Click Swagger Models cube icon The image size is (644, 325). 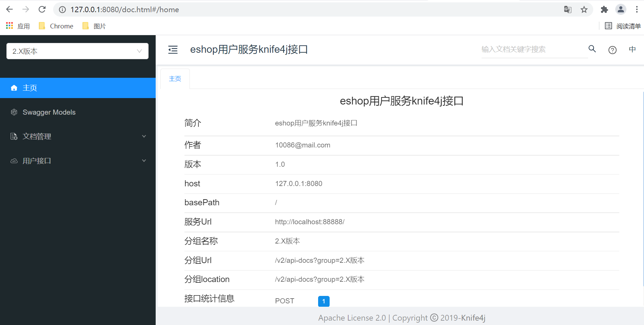coord(14,112)
